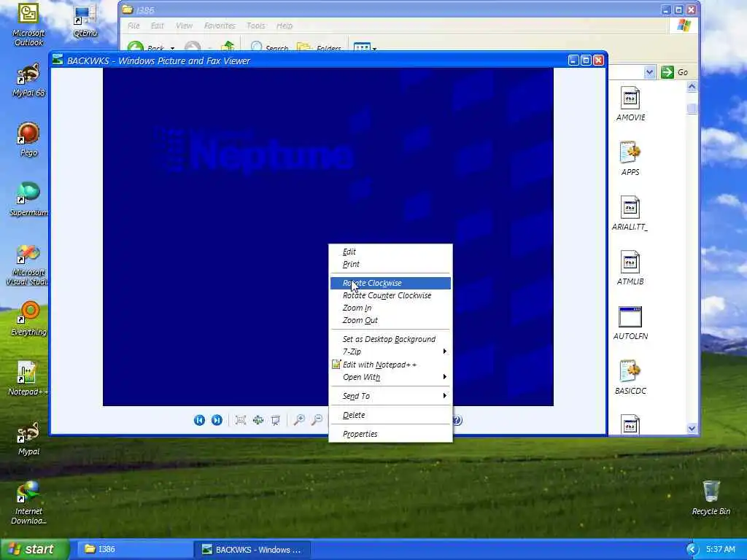This screenshot has height=560, width=747.
Task: Open Microsoft Outlook desktop icon
Action: [28, 25]
